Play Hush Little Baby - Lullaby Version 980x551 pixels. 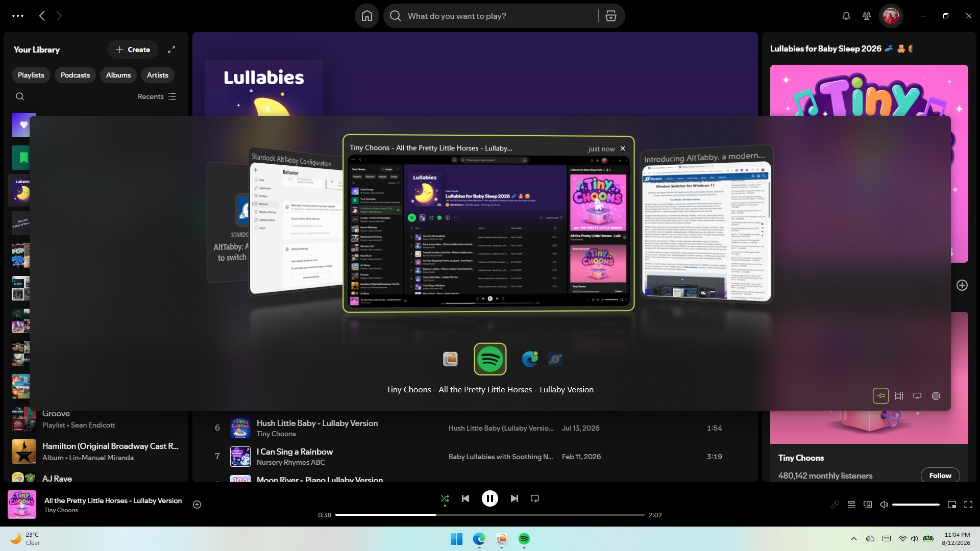coord(317,423)
